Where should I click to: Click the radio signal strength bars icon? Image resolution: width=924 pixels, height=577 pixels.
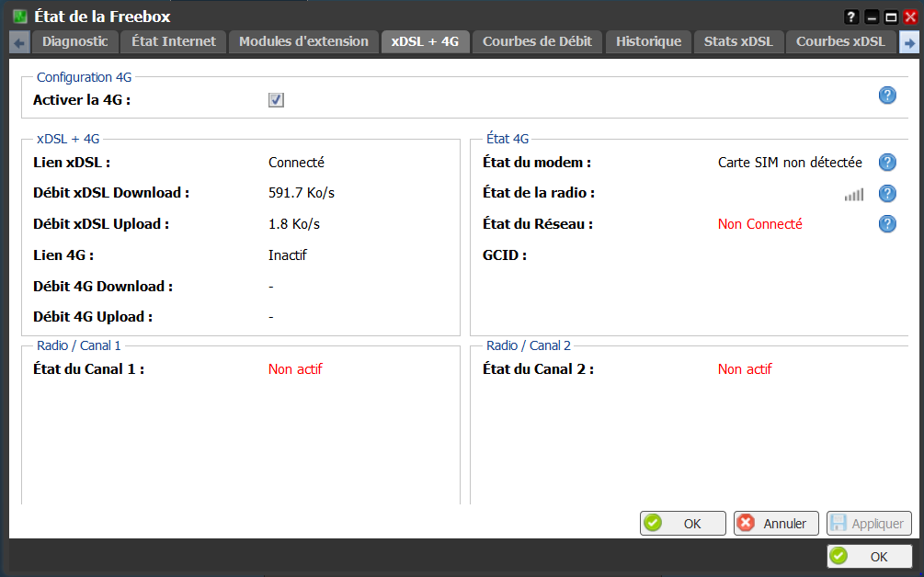tap(854, 194)
